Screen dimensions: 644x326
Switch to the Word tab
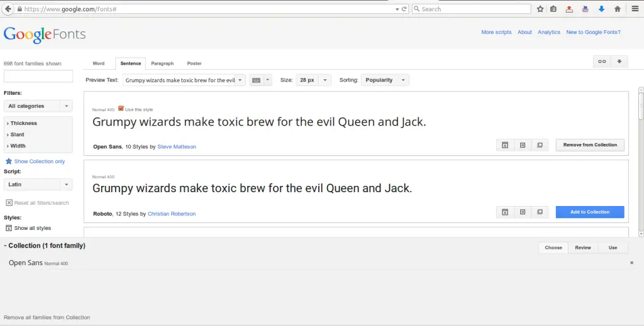click(99, 63)
